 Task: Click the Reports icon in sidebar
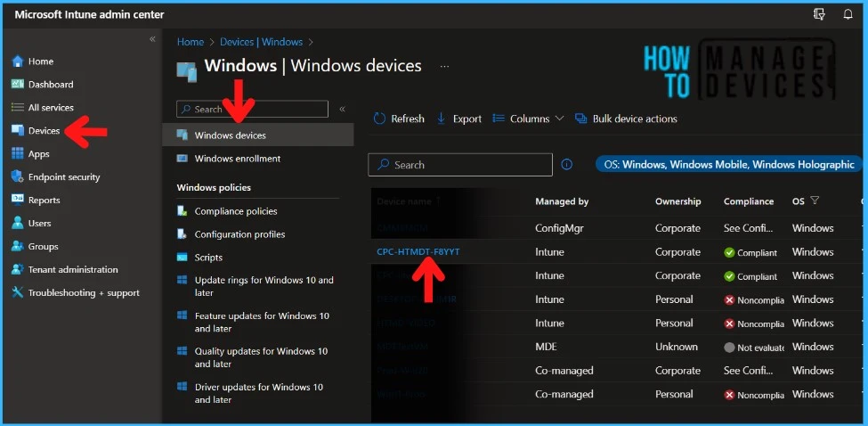(18, 200)
